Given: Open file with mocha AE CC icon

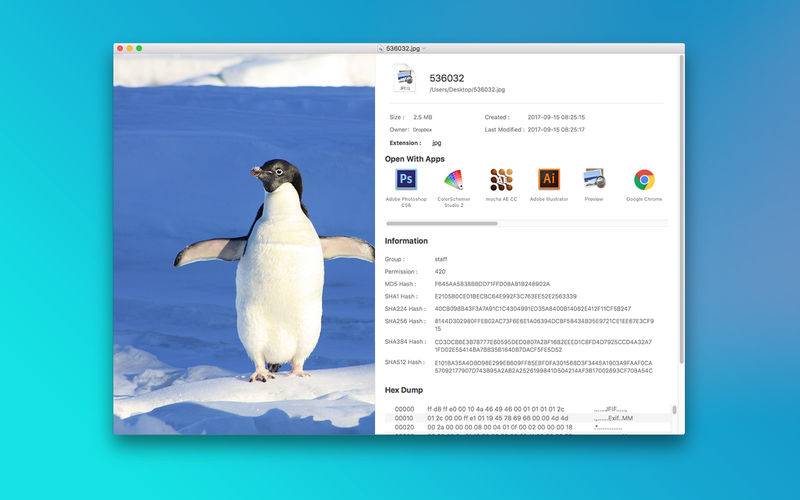Looking at the screenshot, I should tap(501, 180).
